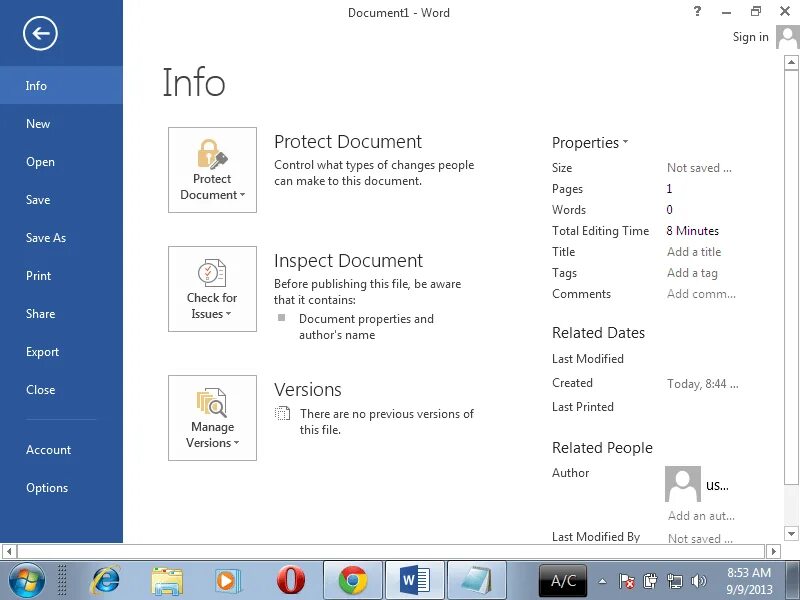Click the horizontal scrollbar right arrow

coord(774,550)
